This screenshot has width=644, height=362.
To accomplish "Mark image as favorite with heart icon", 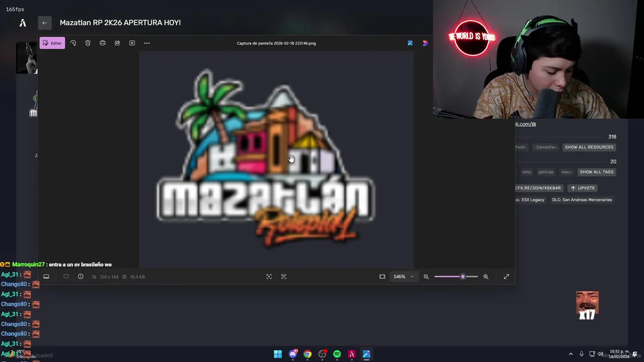I will coord(66,277).
